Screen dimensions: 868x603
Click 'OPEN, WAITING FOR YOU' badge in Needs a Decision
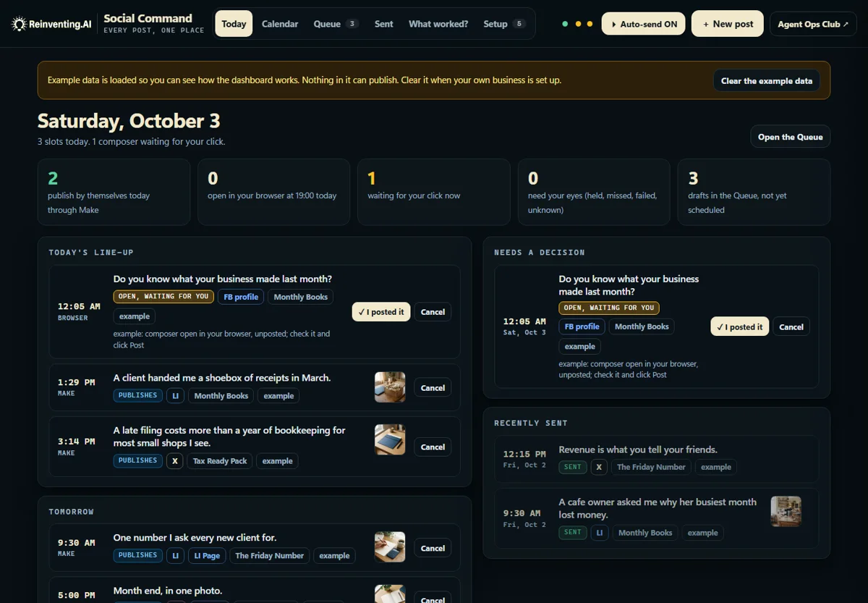click(609, 308)
